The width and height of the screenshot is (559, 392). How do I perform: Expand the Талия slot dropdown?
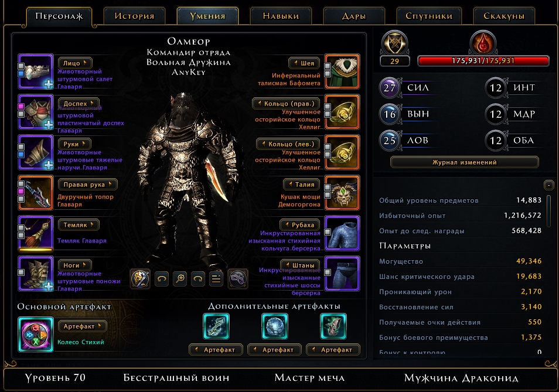click(x=302, y=185)
